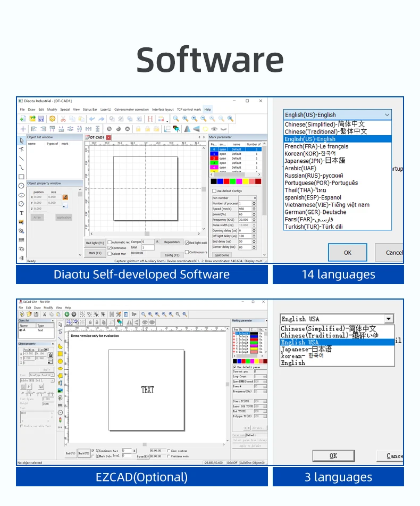Open the Special menu in Diaotu
This screenshot has height=506, width=420.
tap(65, 110)
